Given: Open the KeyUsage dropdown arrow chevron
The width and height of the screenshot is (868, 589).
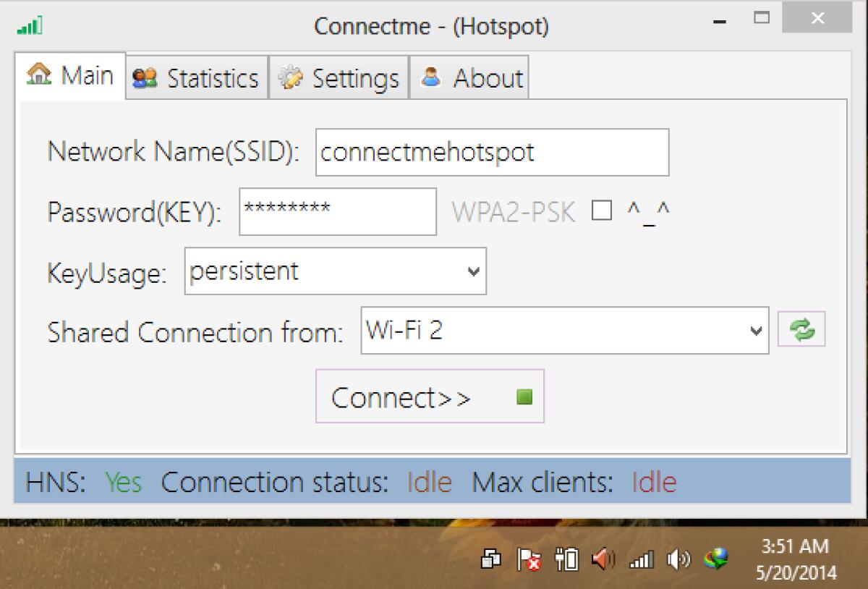Looking at the screenshot, I should coord(472,271).
